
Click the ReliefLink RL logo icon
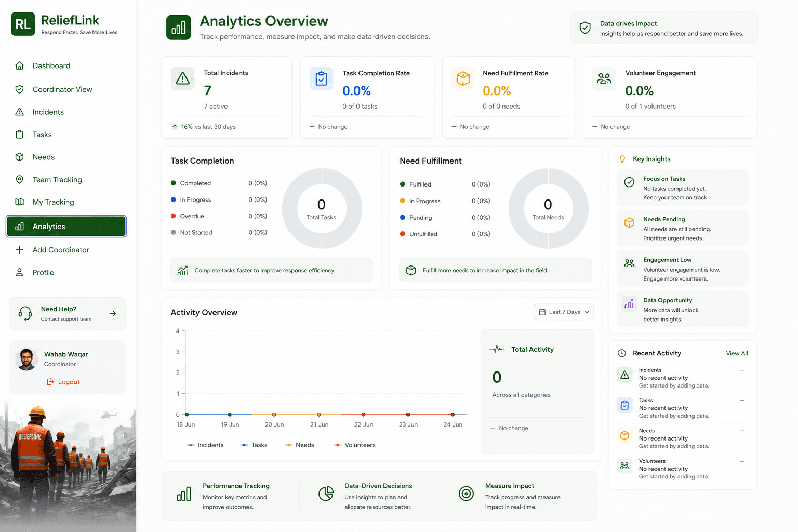(23, 24)
